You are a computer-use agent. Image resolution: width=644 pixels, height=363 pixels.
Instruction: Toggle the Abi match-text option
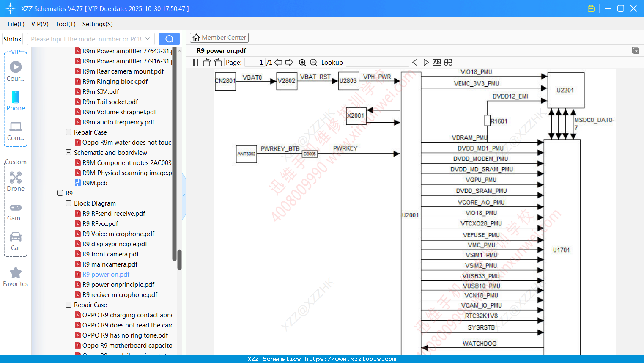point(437,63)
